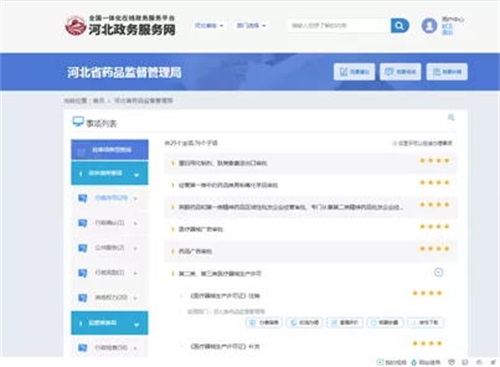Collapse 第二类、第三类医疗器械生产许可 with circle icon

438,272
